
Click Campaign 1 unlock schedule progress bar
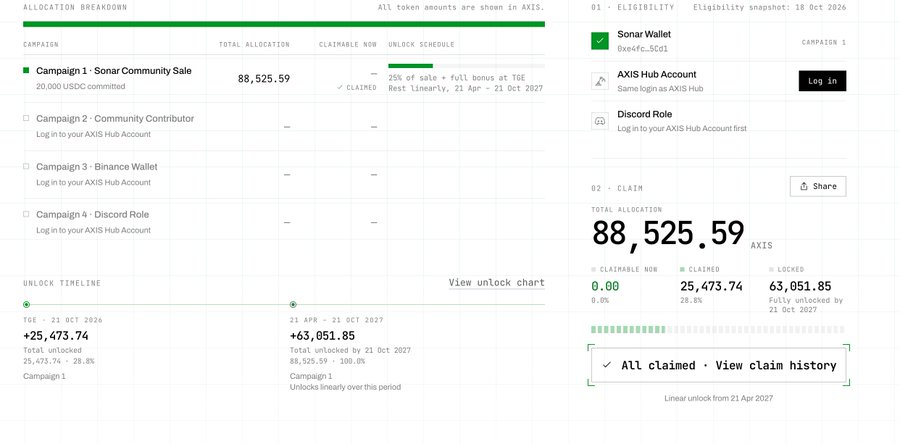pos(466,66)
